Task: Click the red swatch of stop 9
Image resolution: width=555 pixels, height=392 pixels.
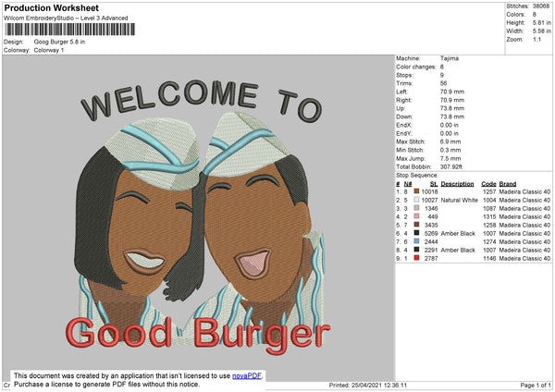Action: point(416,258)
